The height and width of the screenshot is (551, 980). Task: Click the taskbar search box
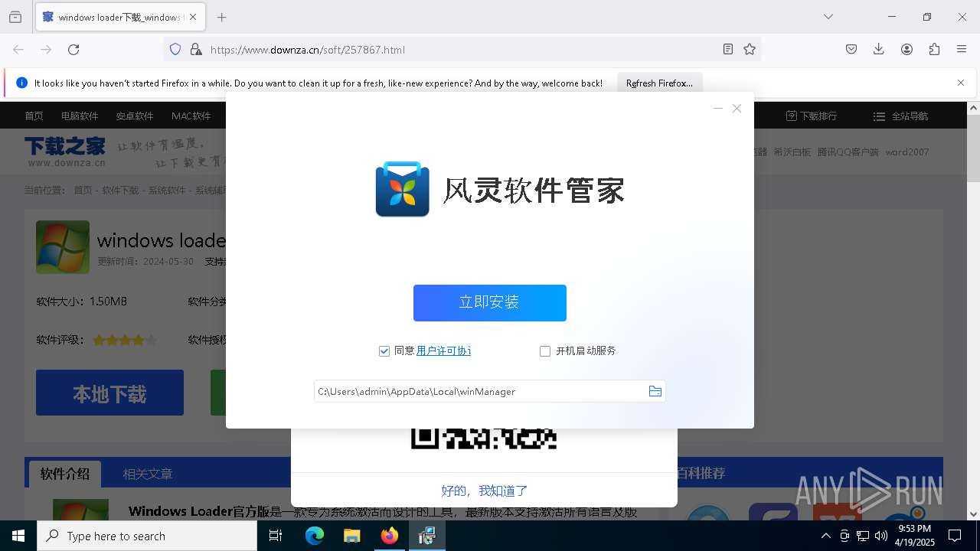147,536
